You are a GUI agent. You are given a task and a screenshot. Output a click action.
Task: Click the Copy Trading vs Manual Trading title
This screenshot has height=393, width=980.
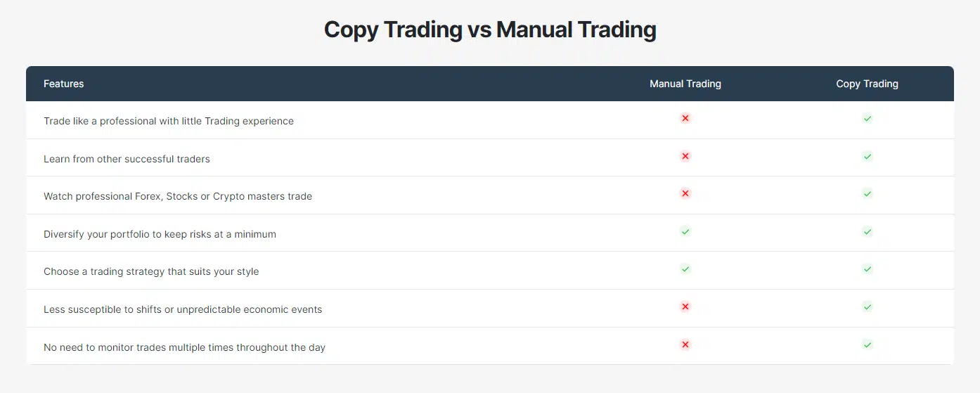pos(490,30)
